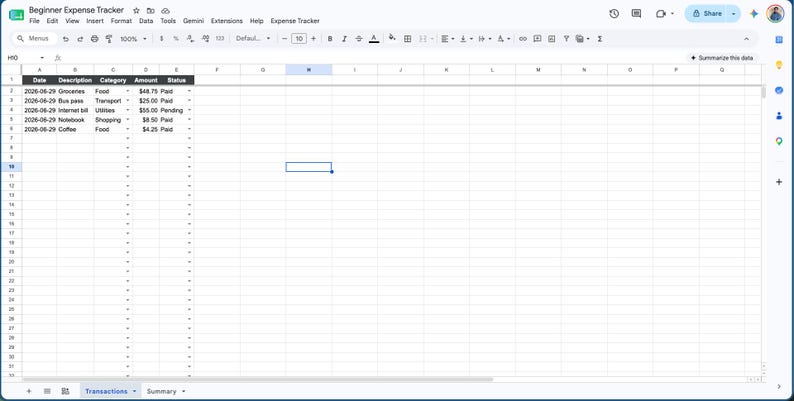Open Calendar in the side panel
794x401 pixels.
(x=779, y=39)
